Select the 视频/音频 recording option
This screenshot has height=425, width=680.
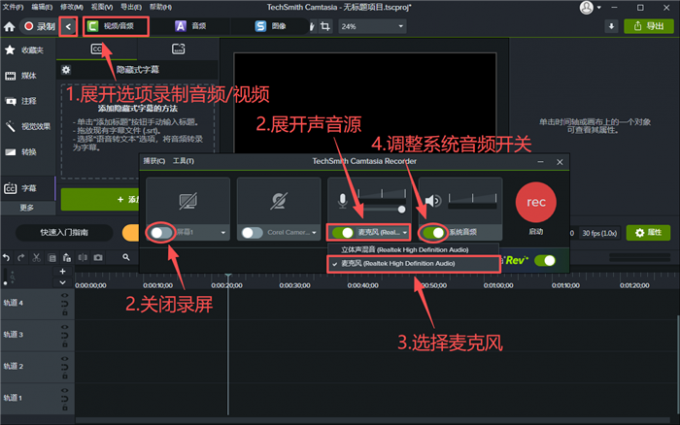116,26
